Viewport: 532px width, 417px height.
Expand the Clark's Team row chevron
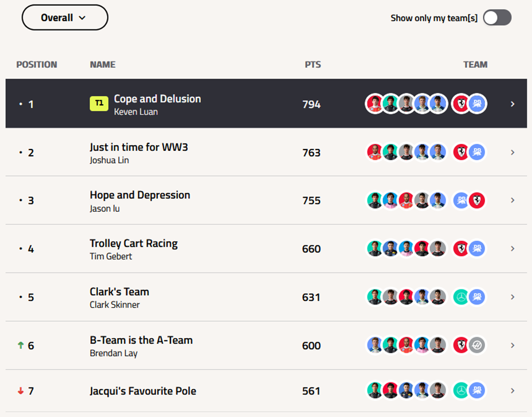[512, 297]
